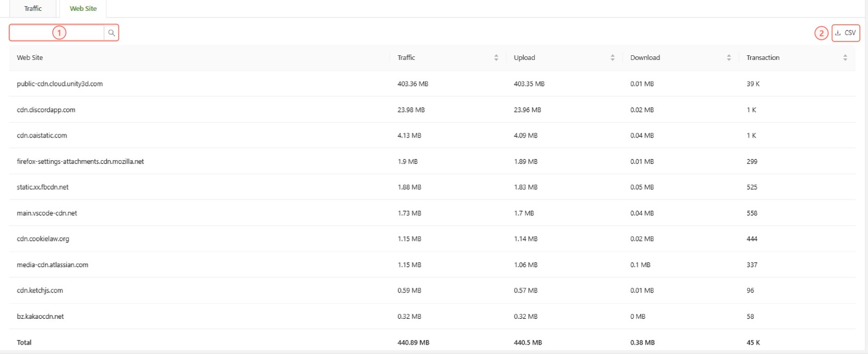Viewport: 868px width, 354px height.
Task: Click the bz.kakaocdn.net entry
Action: 40,316
